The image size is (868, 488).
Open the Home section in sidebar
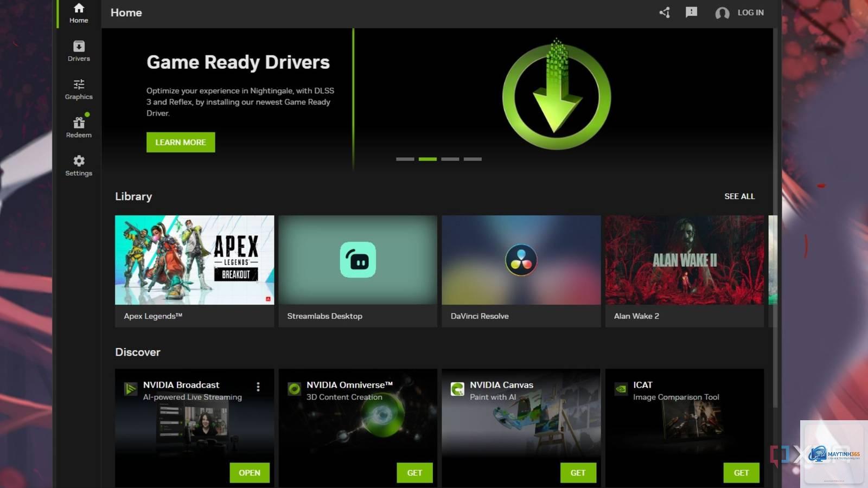[79, 14]
